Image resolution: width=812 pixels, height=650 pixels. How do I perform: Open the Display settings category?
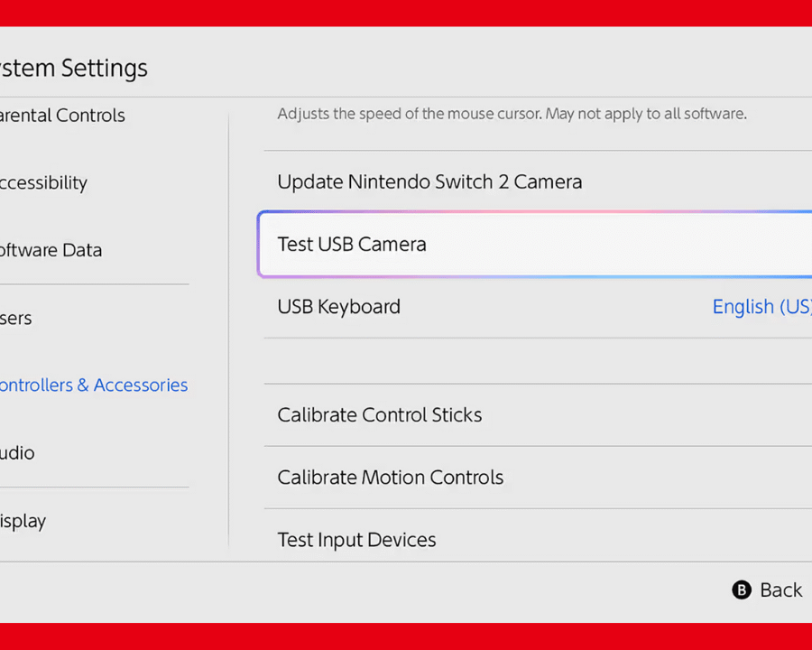pyautogui.click(x=23, y=521)
